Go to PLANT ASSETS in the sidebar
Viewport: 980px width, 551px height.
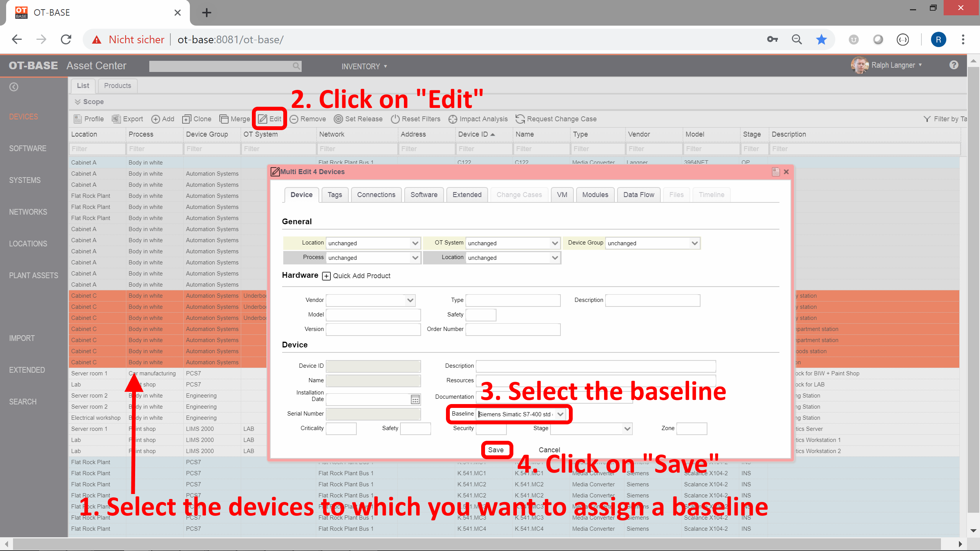(34, 275)
